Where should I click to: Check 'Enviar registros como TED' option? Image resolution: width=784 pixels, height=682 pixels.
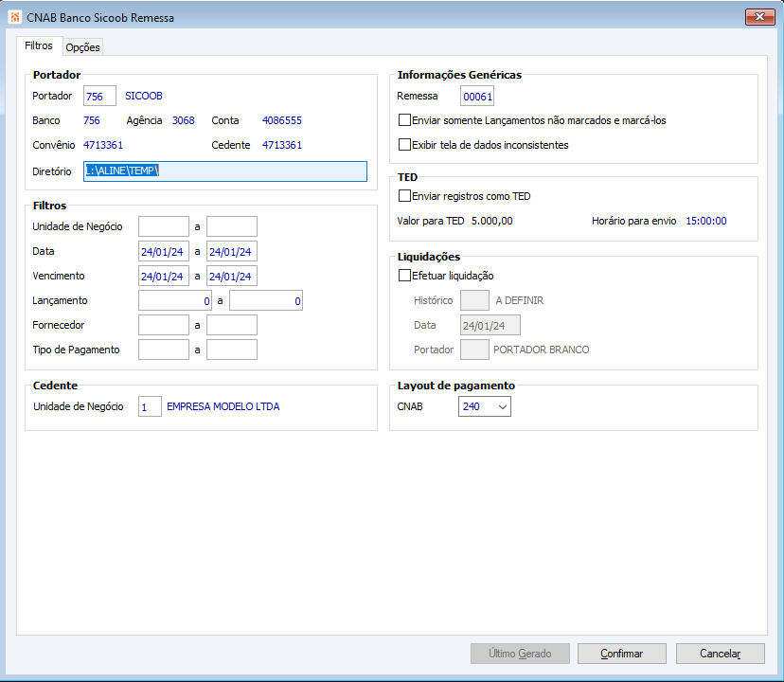(x=405, y=196)
